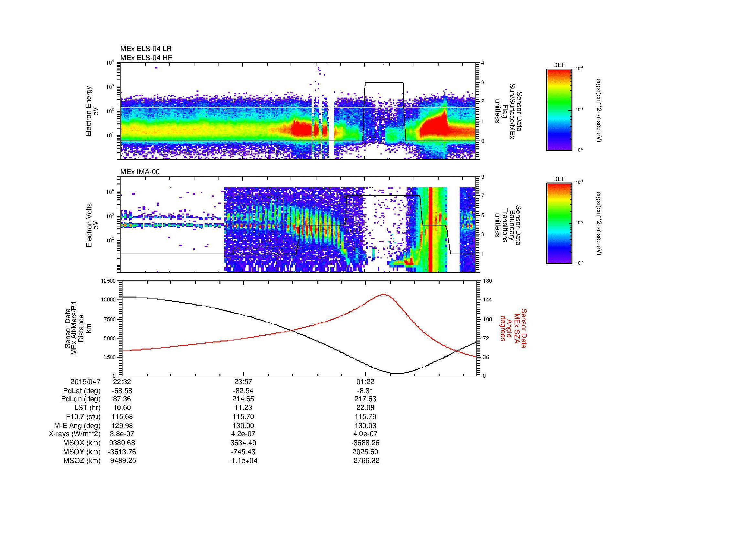Click the Boundary Transitions axis label
This screenshot has width=756, height=534.
coord(509,225)
